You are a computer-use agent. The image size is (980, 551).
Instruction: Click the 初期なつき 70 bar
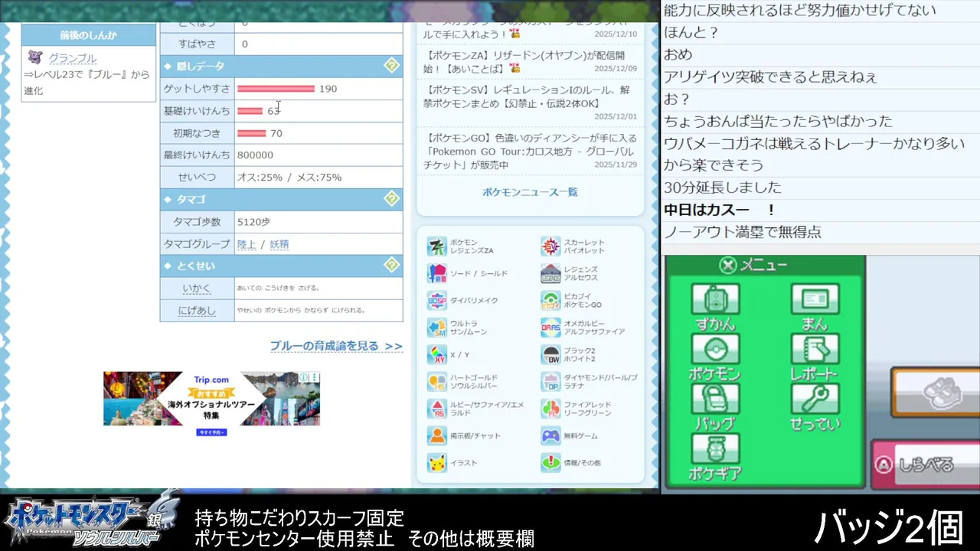point(252,133)
